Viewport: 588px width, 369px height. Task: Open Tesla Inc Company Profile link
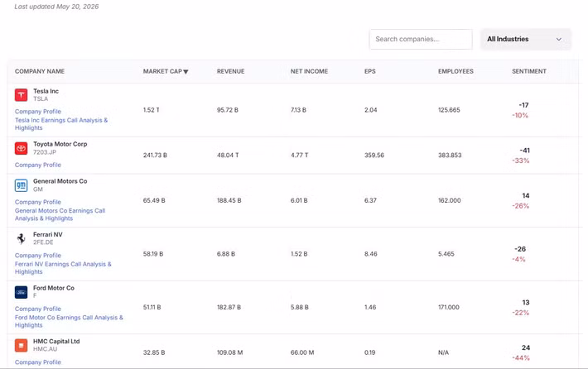[38, 112]
